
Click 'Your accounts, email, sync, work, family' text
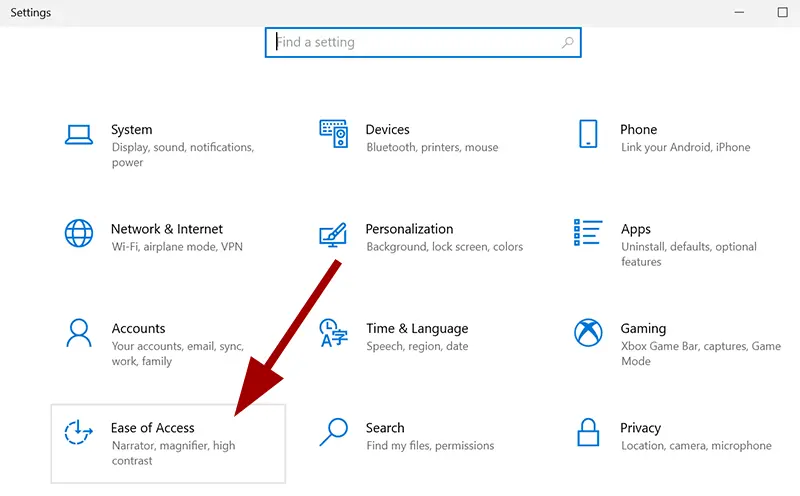coord(178,354)
